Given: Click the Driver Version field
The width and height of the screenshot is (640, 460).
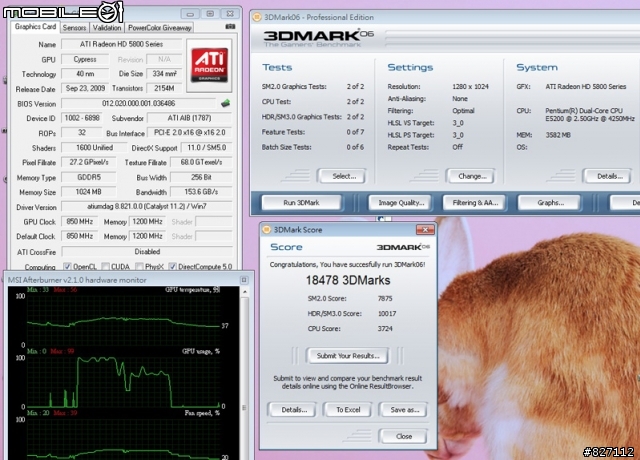Looking at the screenshot, I should (x=147, y=207).
